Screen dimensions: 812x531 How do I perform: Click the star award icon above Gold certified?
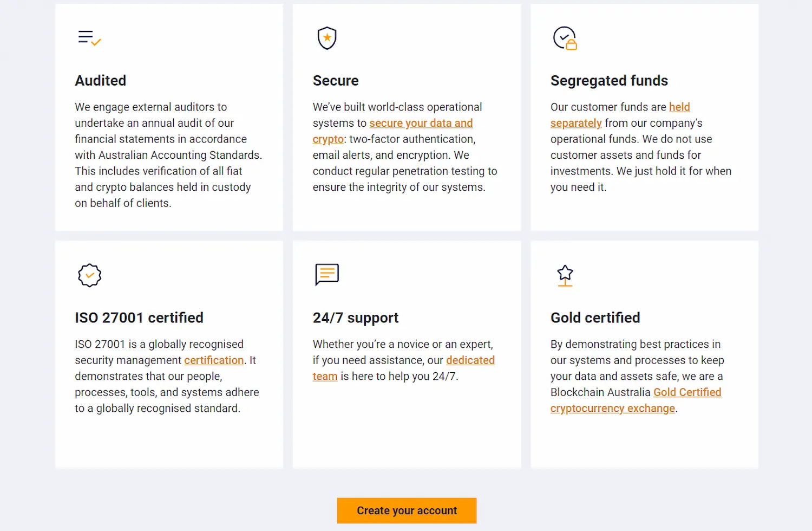pyautogui.click(x=565, y=275)
